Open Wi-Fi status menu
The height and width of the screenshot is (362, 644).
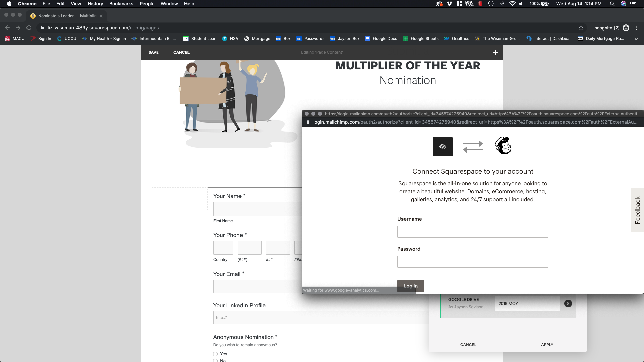tap(512, 4)
